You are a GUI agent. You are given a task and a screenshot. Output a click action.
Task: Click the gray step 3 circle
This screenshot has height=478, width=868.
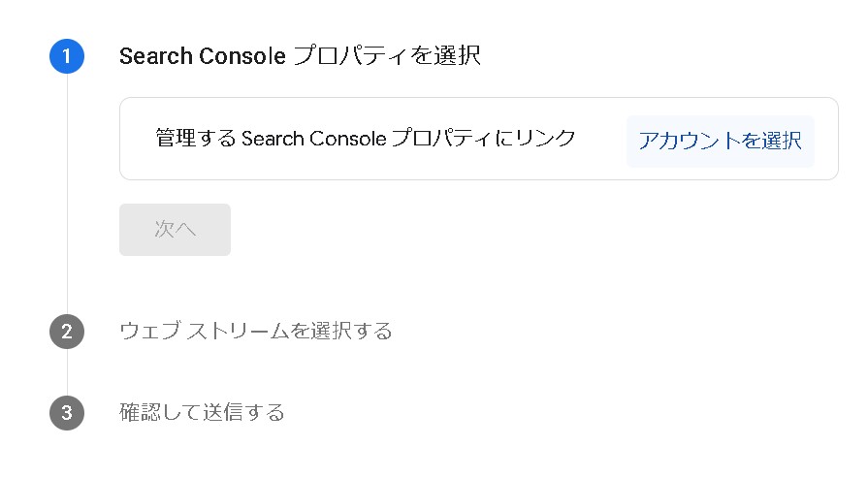coord(66,412)
